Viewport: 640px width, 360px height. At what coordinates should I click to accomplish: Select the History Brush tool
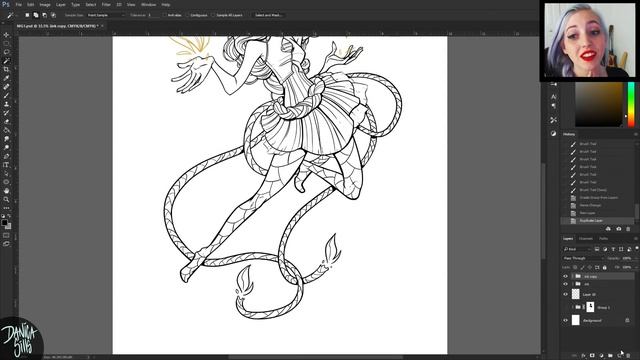pyautogui.click(x=6, y=113)
